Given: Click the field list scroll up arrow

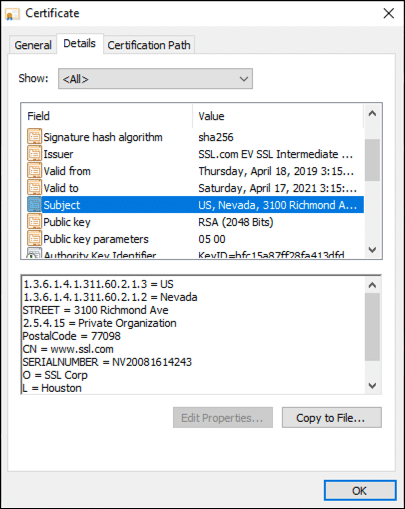Looking at the screenshot, I should [x=372, y=114].
